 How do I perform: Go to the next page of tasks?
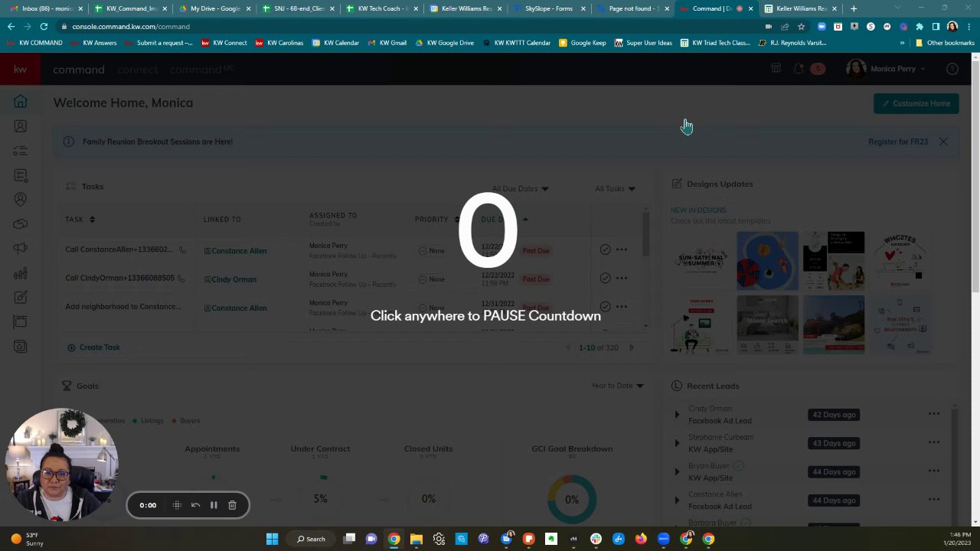pos(632,347)
